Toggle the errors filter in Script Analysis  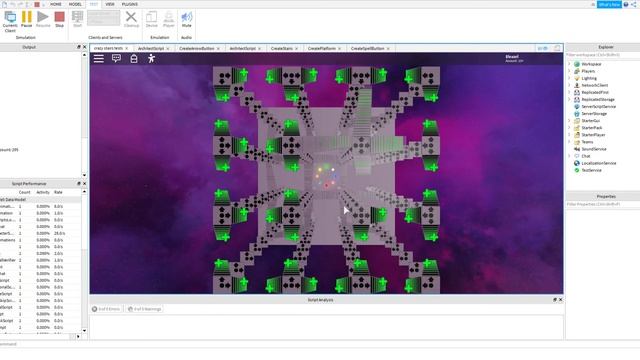(106, 309)
